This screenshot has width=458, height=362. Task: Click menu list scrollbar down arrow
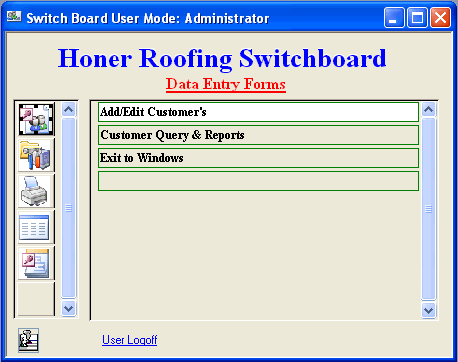tap(428, 311)
